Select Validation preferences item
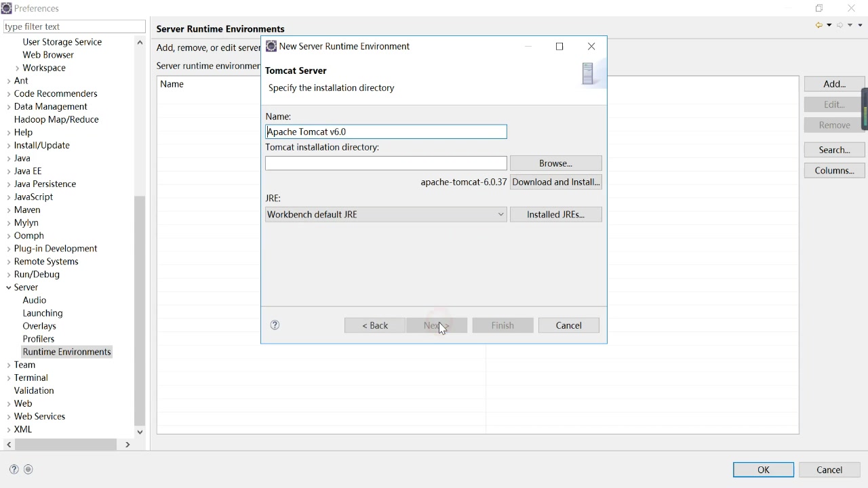Image resolution: width=868 pixels, height=488 pixels. pos(34,390)
